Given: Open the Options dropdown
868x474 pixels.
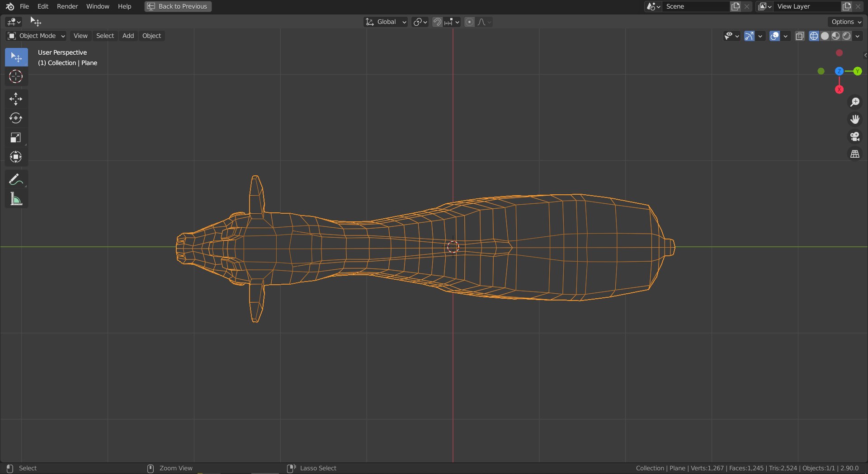Looking at the screenshot, I should [x=846, y=22].
